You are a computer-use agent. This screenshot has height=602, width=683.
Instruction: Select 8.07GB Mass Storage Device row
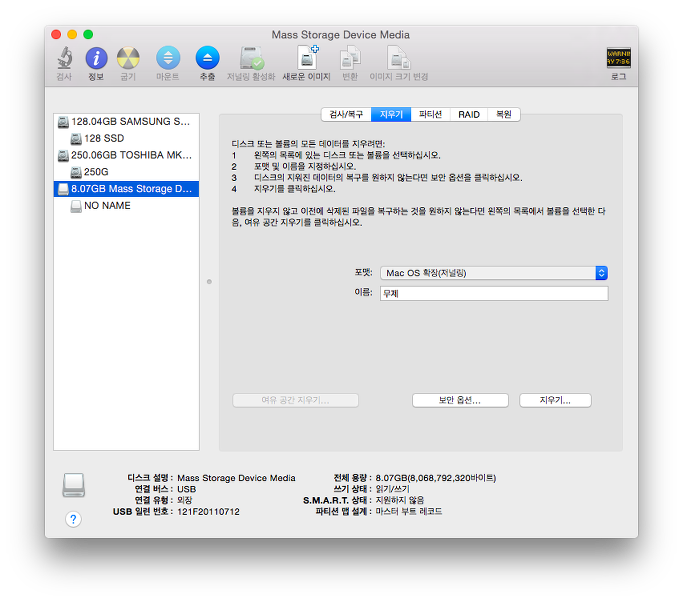126,189
